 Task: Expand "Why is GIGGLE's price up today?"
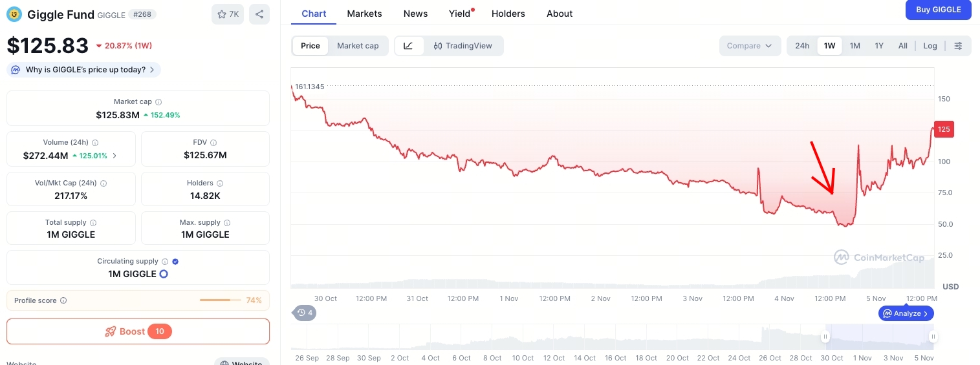click(84, 70)
